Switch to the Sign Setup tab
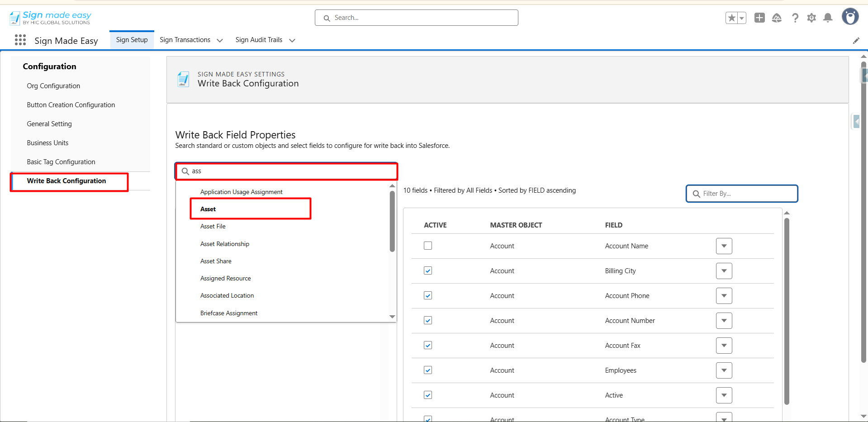 (x=132, y=40)
